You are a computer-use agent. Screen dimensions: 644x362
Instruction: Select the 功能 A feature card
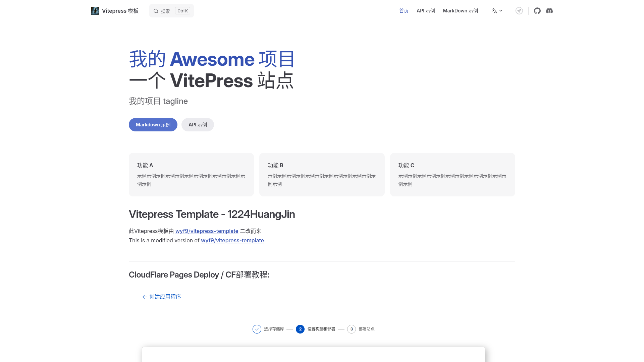pos(191,175)
